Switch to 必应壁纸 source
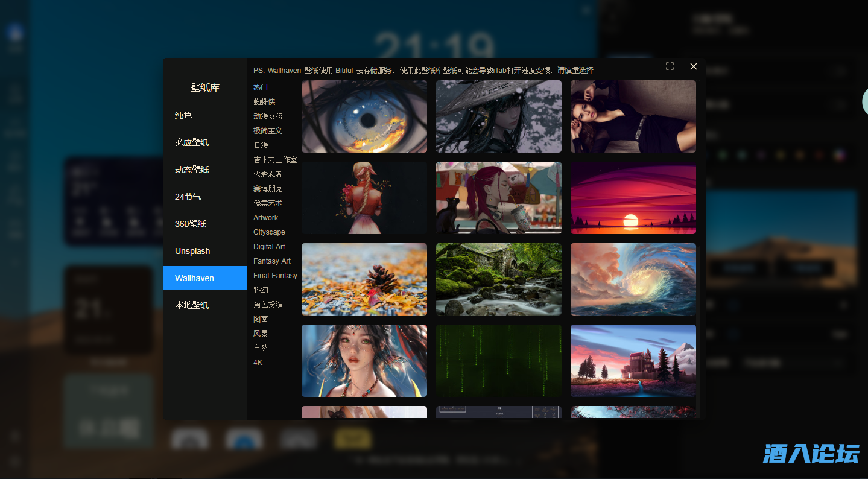The image size is (868, 479). 205,142
